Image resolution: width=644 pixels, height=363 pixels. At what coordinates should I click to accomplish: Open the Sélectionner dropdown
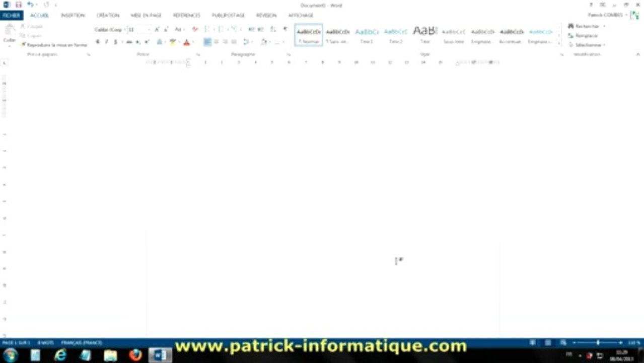[x=587, y=45]
